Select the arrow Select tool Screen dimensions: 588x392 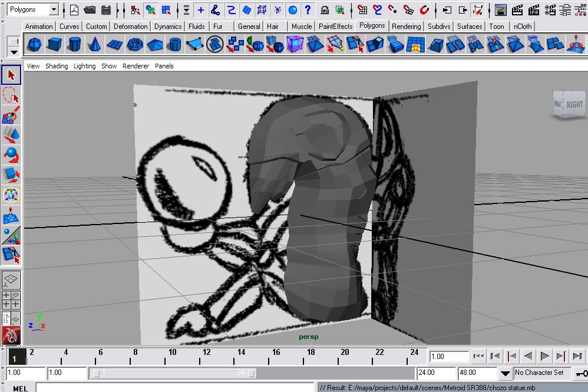11,75
